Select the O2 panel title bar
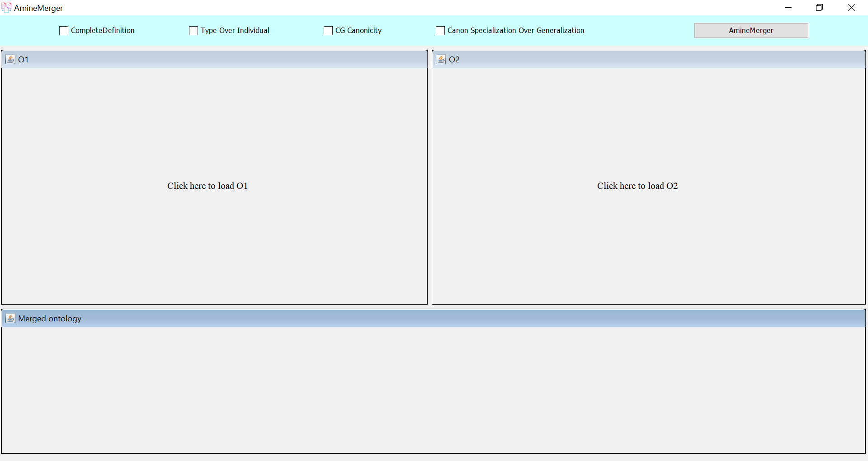 649,59
